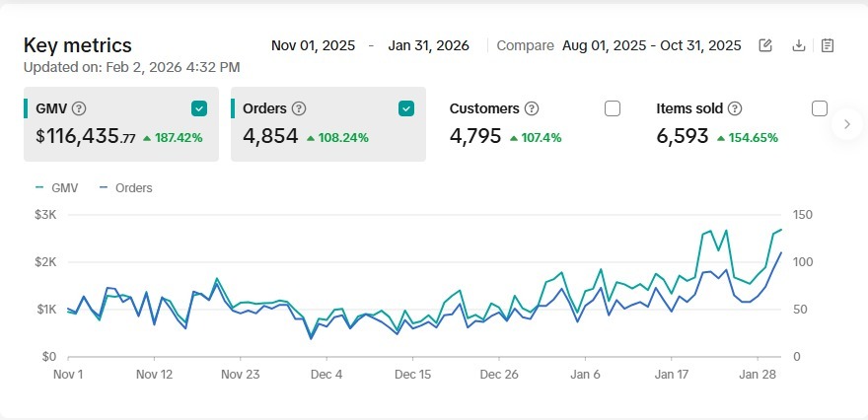Viewport: 868px width, 420px height.
Task: Click the Customers help question icon
Action: click(x=532, y=108)
